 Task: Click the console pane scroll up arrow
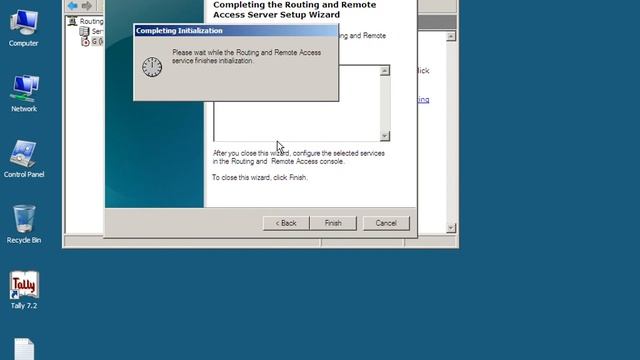point(451,37)
